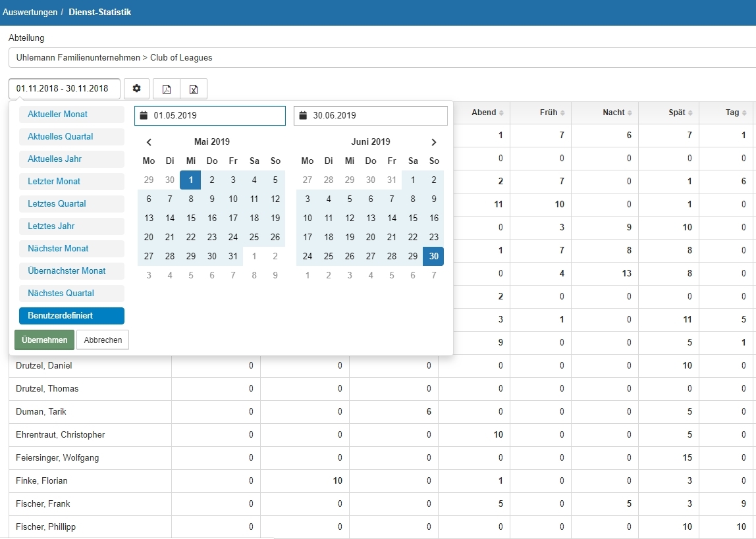
Task: Go to next month in calendar
Action: coord(433,142)
